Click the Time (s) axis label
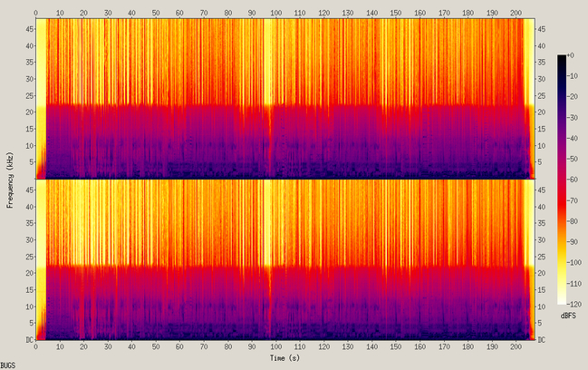 [284, 358]
